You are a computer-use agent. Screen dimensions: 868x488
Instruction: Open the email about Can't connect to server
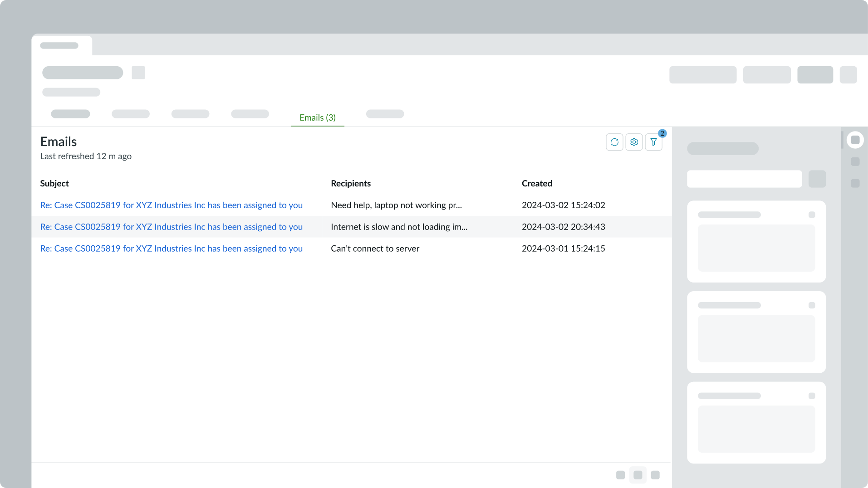(x=171, y=249)
